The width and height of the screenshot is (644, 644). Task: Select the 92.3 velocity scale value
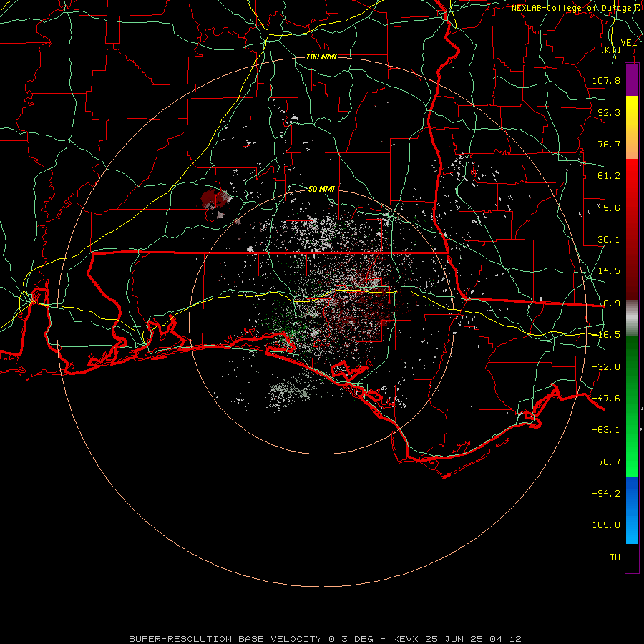coord(609,112)
